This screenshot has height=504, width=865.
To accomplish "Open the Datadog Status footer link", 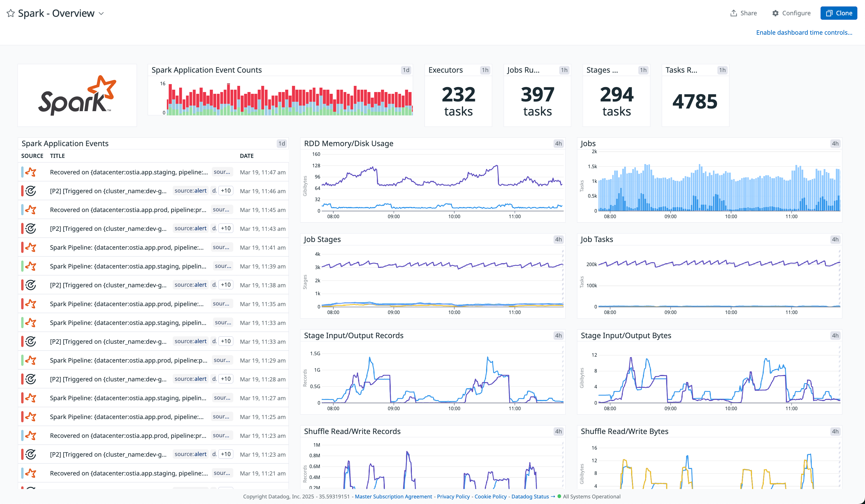I will (x=530, y=496).
